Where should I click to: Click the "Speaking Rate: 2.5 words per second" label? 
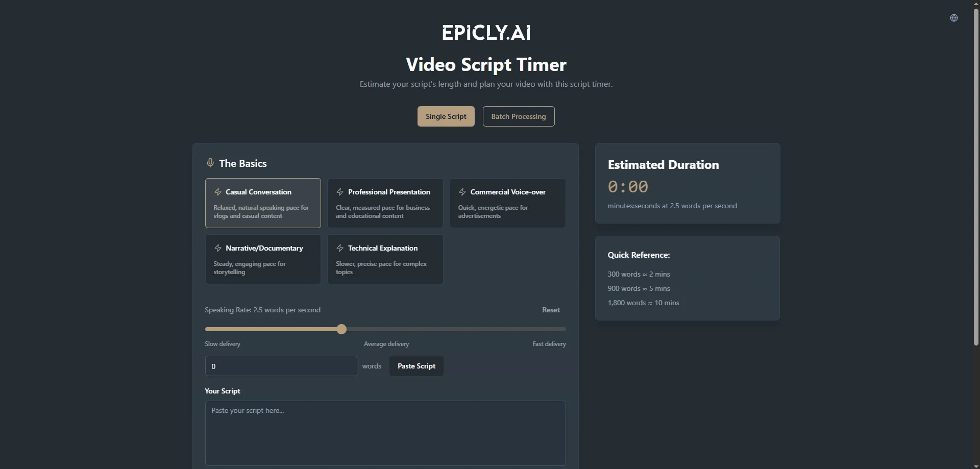[262, 310]
